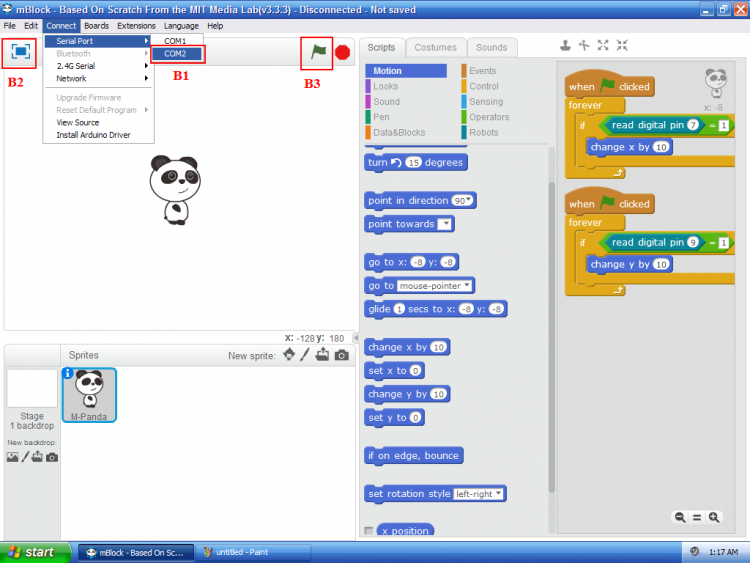Open the Help menu
Screen dimensions: 750x563
(215, 26)
